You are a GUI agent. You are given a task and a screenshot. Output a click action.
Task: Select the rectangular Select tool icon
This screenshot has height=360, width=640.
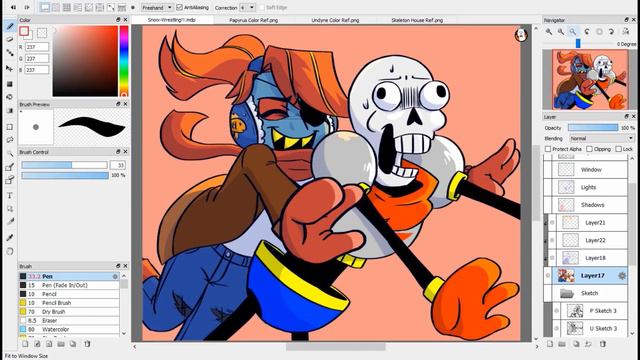(x=10, y=127)
